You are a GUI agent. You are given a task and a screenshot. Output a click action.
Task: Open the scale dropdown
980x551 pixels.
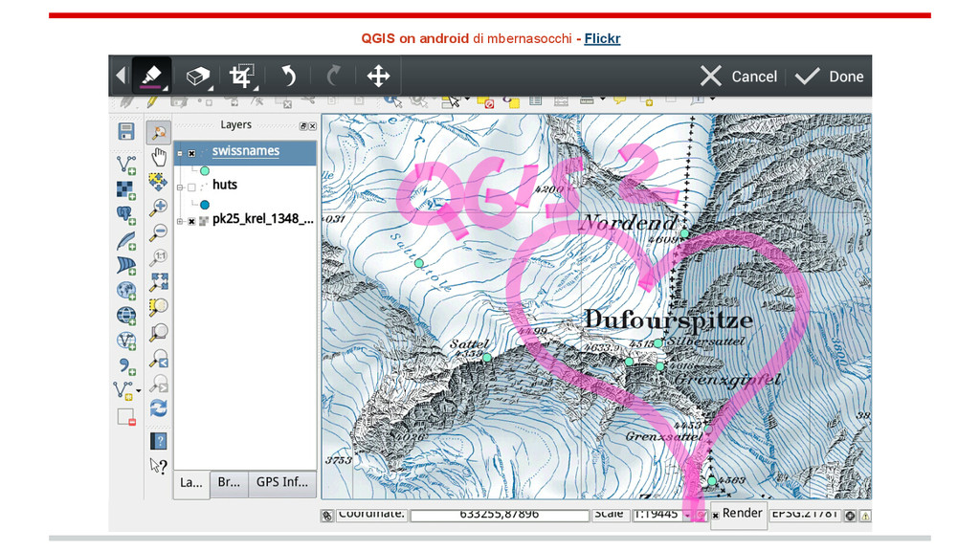tap(687, 515)
